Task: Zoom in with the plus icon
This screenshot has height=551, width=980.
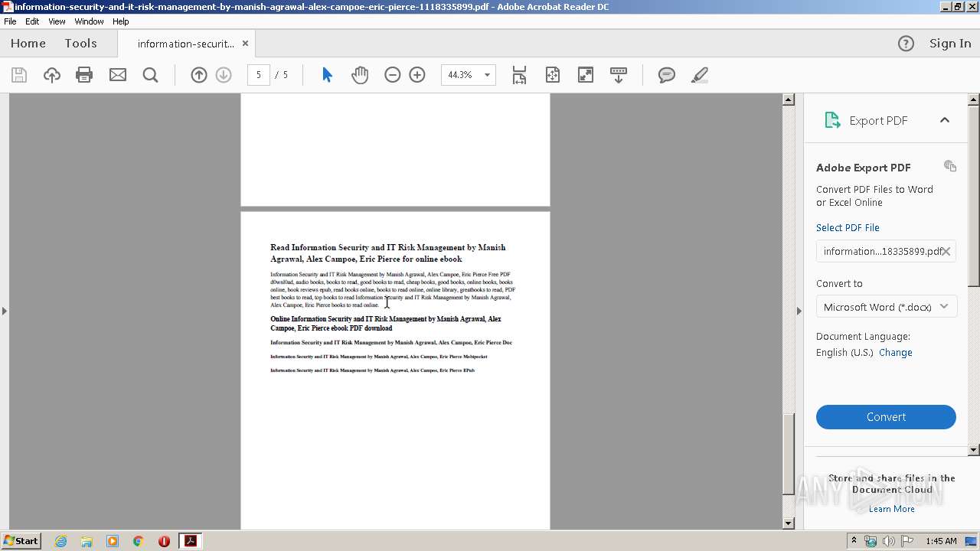Action: tap(417, 75)
